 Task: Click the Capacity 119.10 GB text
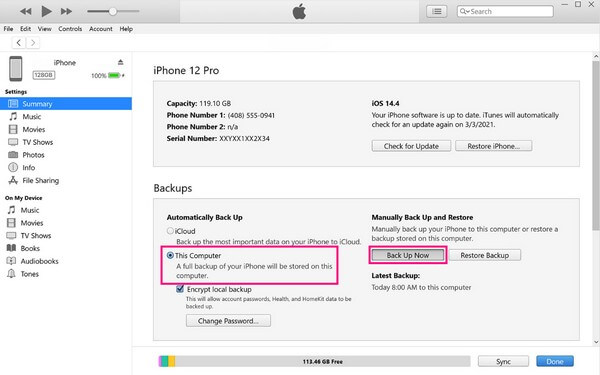click(199, 103)
